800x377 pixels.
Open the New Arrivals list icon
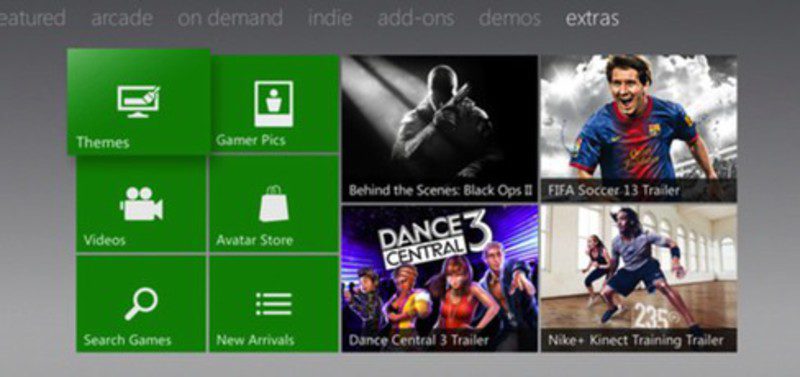[273, 304]
